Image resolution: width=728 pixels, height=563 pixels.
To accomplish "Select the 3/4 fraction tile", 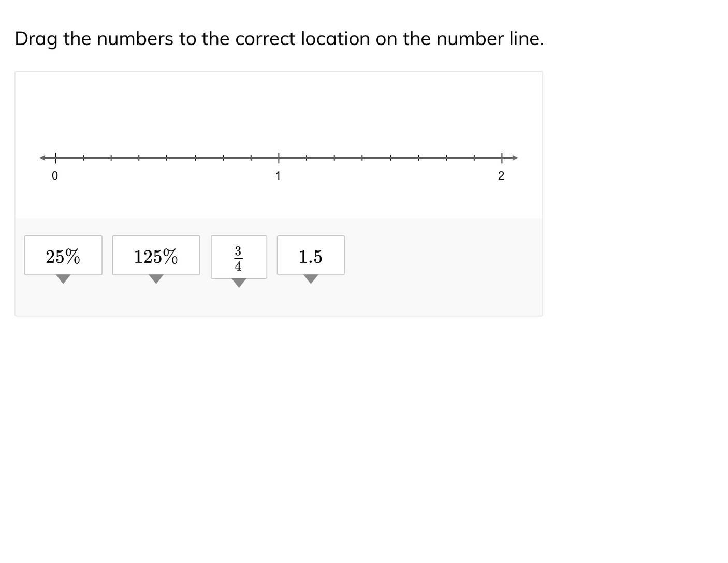I will tap(239, 257).
